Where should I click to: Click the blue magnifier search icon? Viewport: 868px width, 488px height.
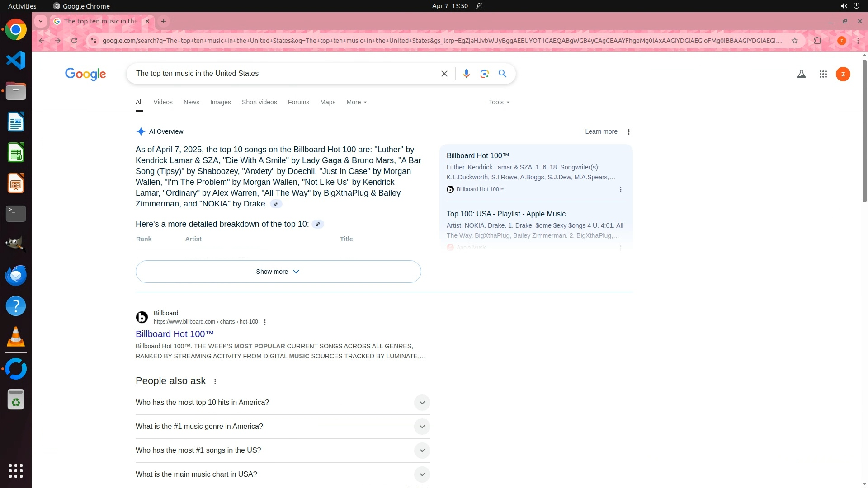pos(502,74)
